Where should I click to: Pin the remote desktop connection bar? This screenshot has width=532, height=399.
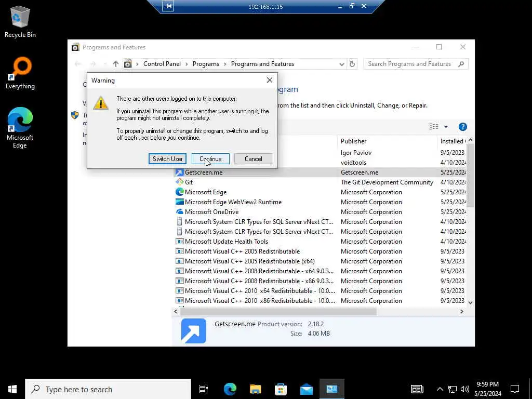168,6
